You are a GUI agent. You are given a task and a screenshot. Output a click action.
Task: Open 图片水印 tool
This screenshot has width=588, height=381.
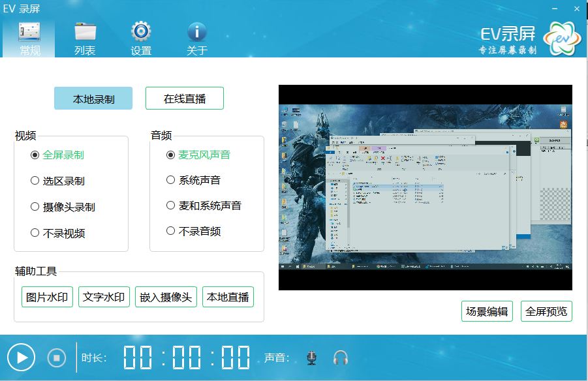pos(47,297)
